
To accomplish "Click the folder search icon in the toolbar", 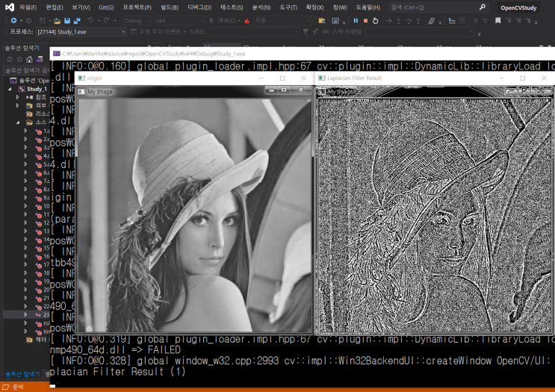I will 322,21.
